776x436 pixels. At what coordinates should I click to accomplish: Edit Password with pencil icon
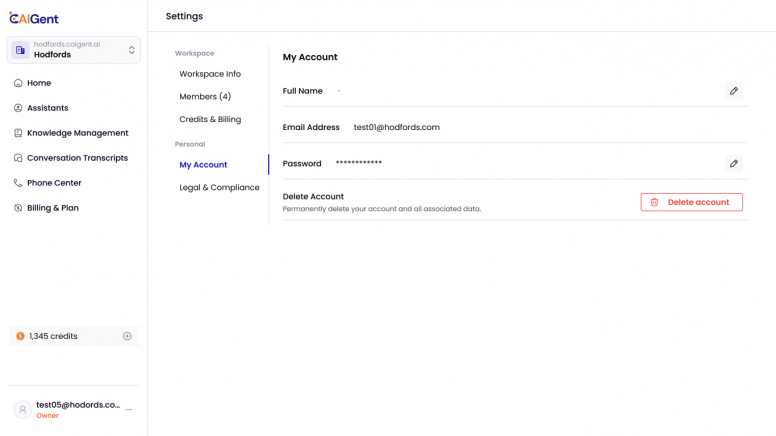[734, 163]
